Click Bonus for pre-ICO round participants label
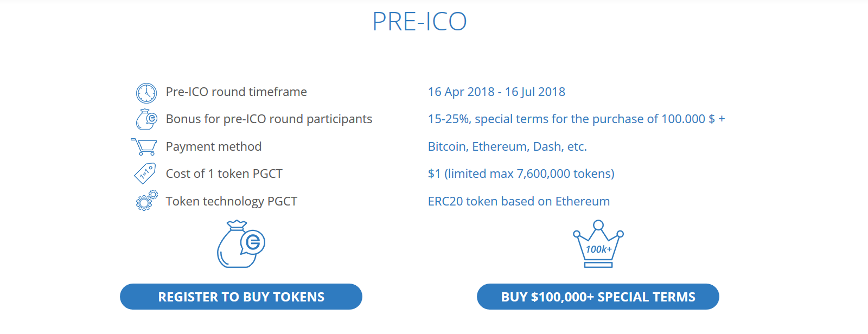868x334 pixels. point(269,119)
